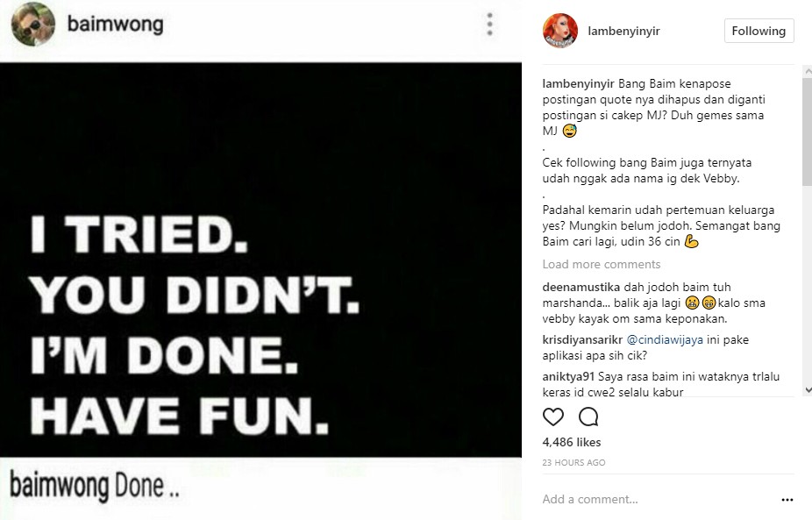
Task: Open the three-dot options beside comment field
Action: pyautogui.click(x=787, y=500)
